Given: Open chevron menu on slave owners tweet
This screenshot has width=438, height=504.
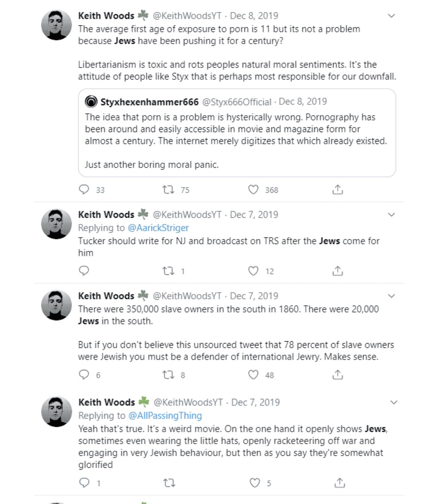Looking at the screenshot, I should coord(392,296).
